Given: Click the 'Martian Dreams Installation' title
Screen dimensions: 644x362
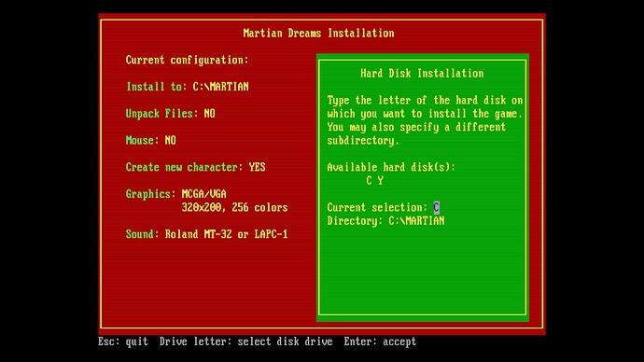Looking at the screenshot, I should [x=318, y=34].
